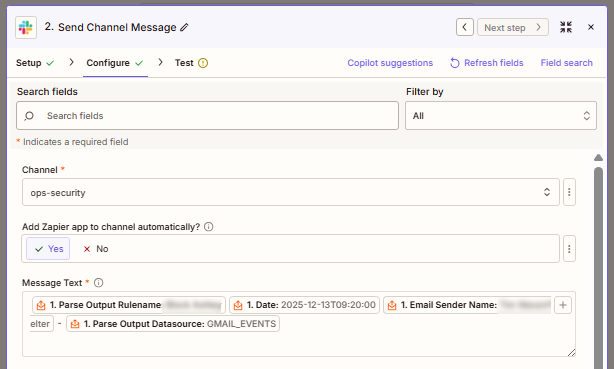The width and height of the screenshot is (614, 369).
Task: Close the step editor panel
Action: click(x=591, y=27)
